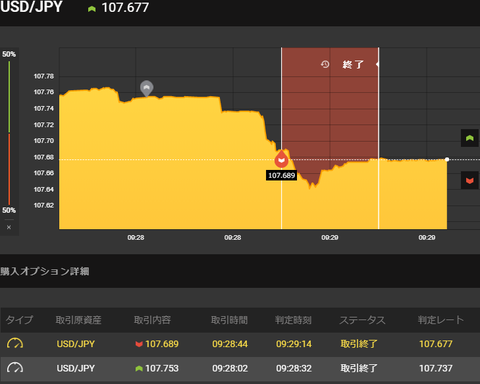Close the 50% sentiment gauge with the X
Viewport: 480px width, 384px height.
click(x=9, y=227)
